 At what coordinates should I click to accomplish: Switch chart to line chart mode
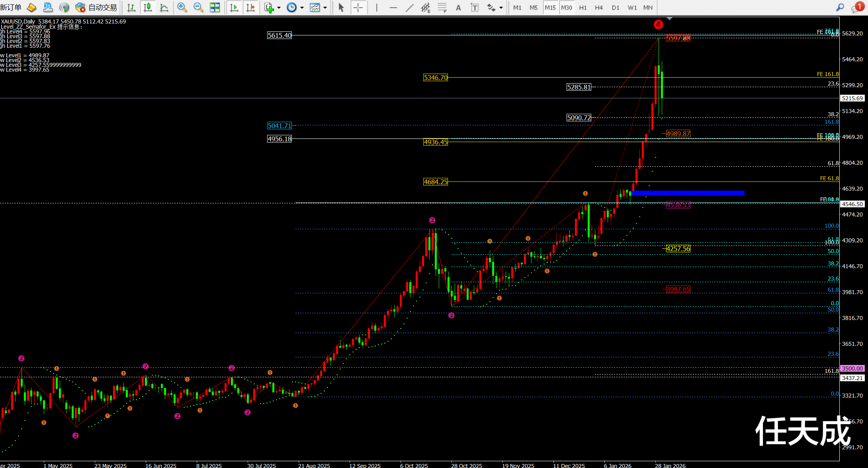click(x=164, y=7)
